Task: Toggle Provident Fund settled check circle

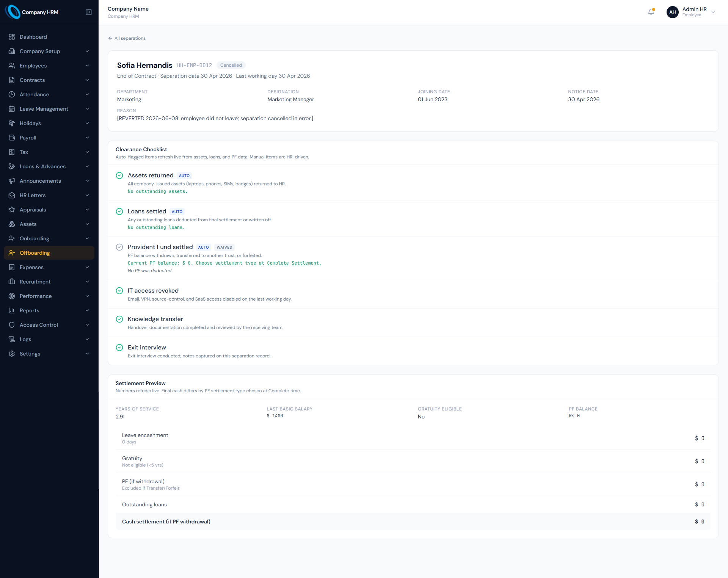Action: (x=119, y=247)
